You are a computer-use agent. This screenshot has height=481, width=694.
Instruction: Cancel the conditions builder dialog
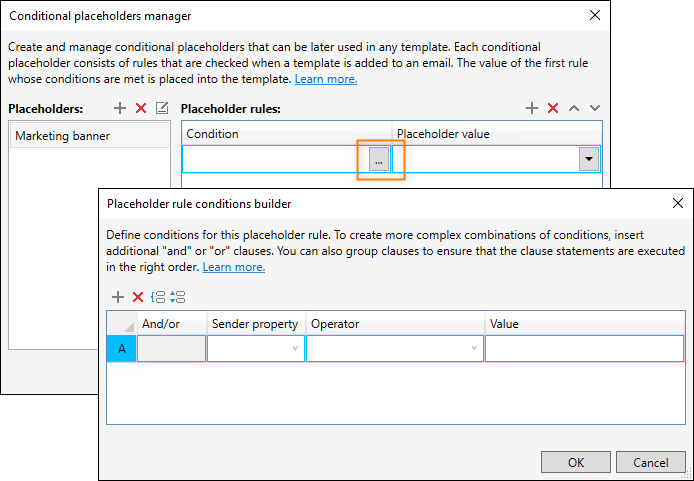coord(651,462)
